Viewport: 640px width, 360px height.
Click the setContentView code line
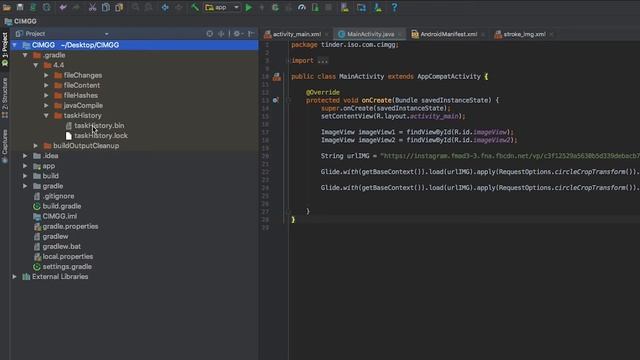click(393, 116)
